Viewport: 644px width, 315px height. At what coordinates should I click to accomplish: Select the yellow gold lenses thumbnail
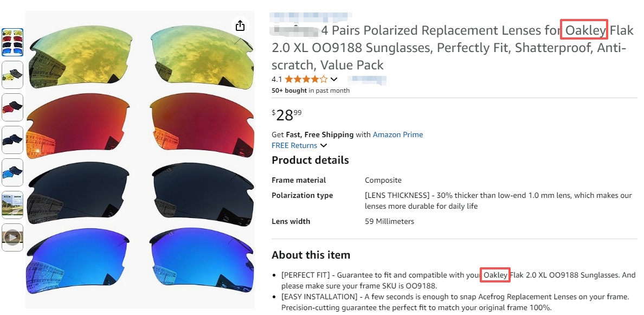(x=12, y=74)
